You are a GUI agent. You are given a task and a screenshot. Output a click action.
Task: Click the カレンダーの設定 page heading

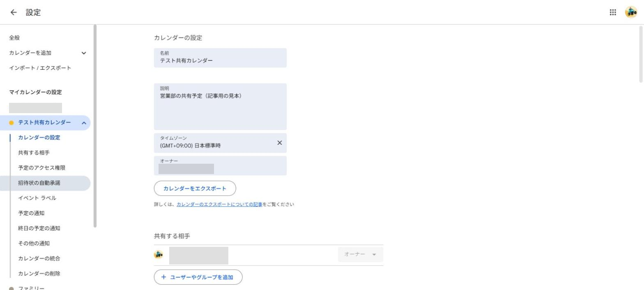(x=178, y=38)
